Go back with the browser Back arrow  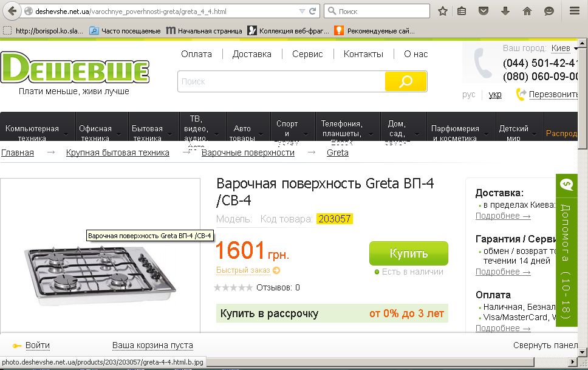click(12, 11)
